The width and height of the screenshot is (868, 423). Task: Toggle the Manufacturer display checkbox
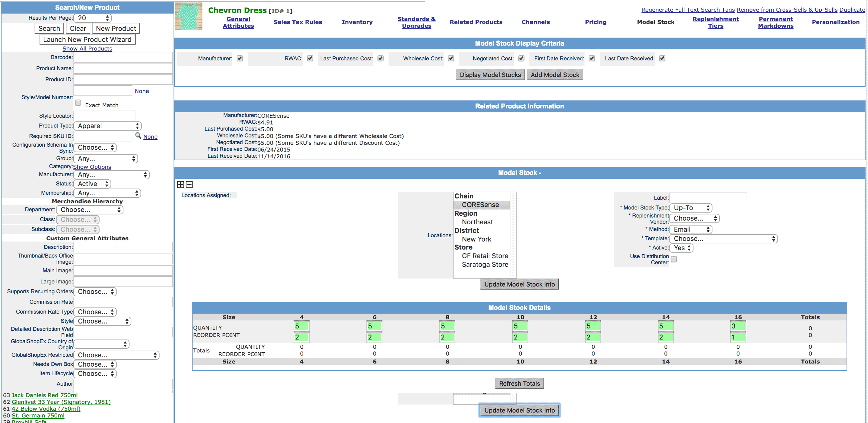pyautogui.click(x=240, y=58)
